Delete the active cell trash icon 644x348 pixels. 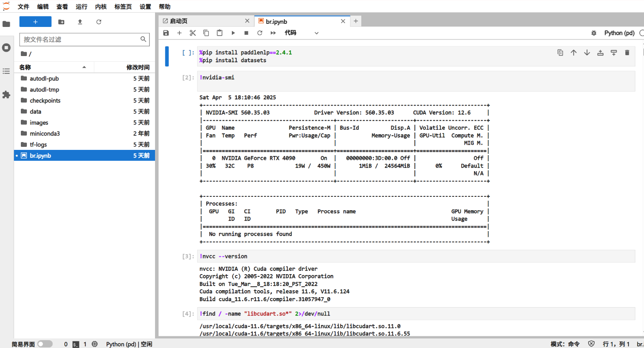tap(627, 53)
